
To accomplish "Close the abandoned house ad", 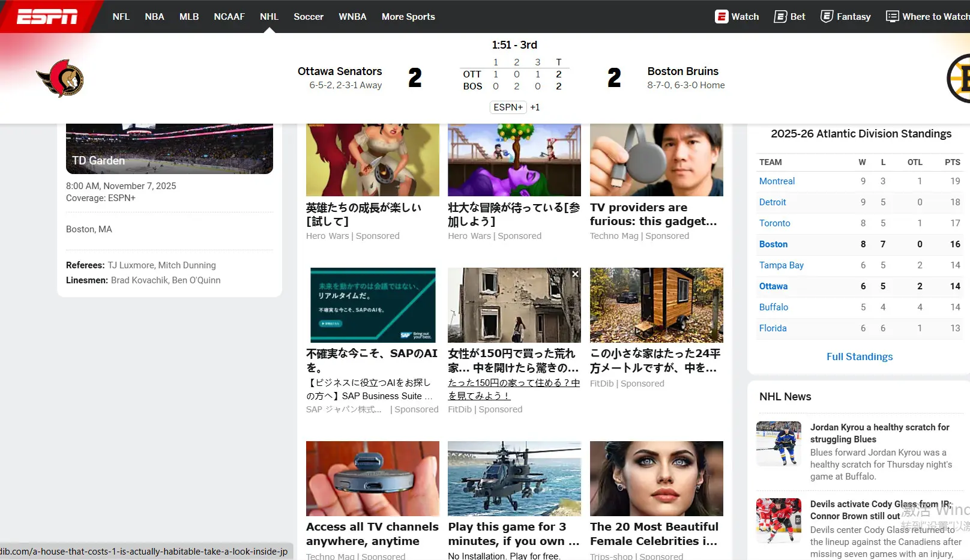I will tap(575, 274).
